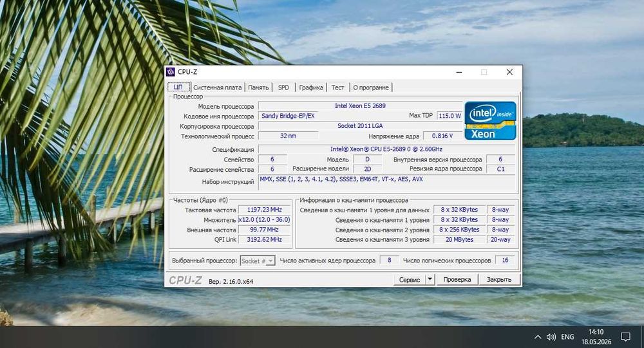Click logical processors count value 16
Viewport: 644px width, 348px height.
pos(505,260)
